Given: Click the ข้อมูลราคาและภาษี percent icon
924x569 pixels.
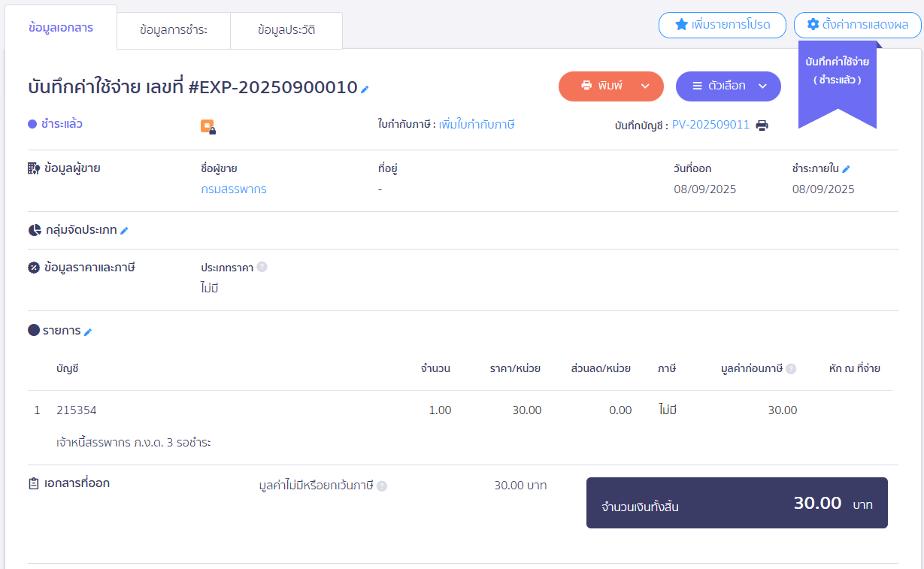Looking at the screenshot, I should tap(34, 268).
